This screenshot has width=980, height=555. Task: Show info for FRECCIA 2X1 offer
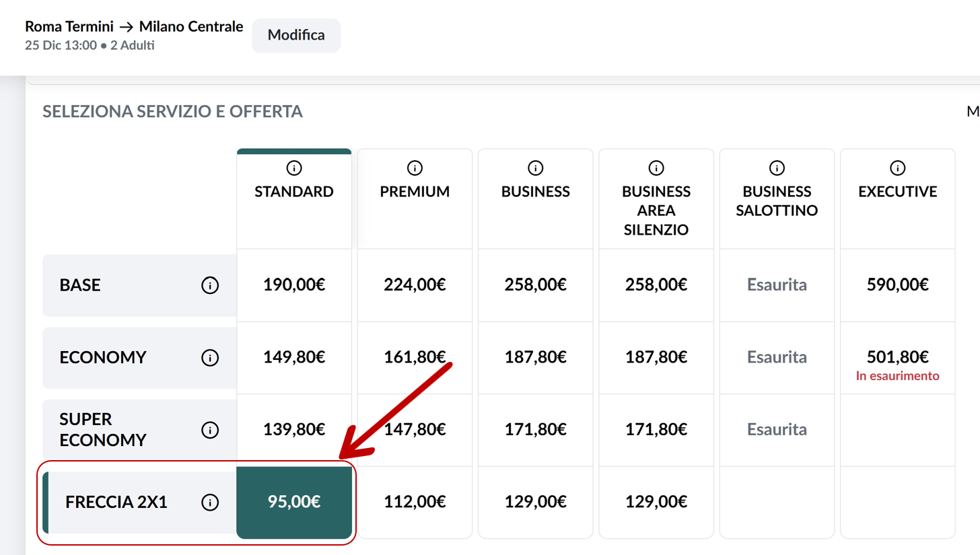coord(210,502)
